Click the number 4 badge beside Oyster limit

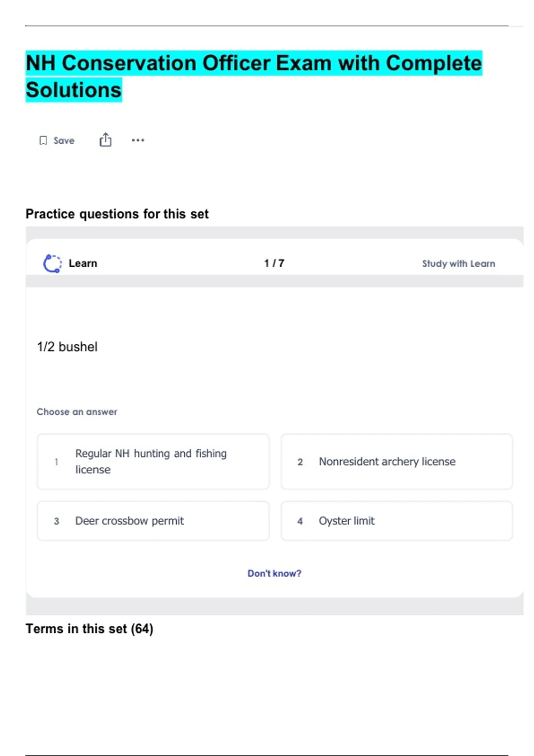tap(300, 521)
